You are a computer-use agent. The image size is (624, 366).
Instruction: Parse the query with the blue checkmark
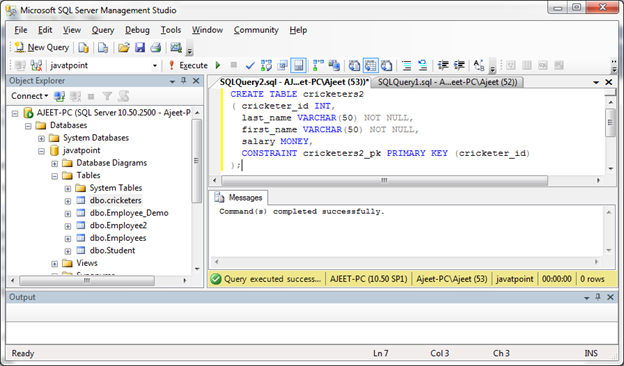click(250, 65)
